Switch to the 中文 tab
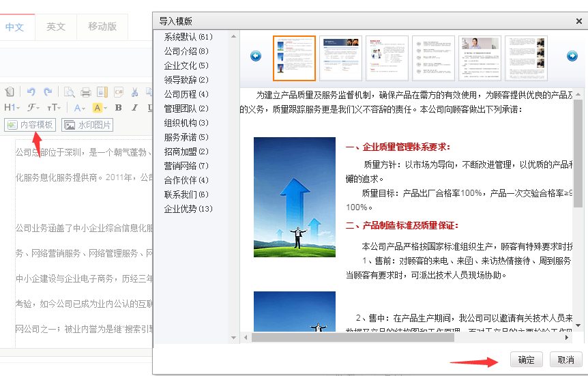588x376 pixels. [x=14, y=27]
